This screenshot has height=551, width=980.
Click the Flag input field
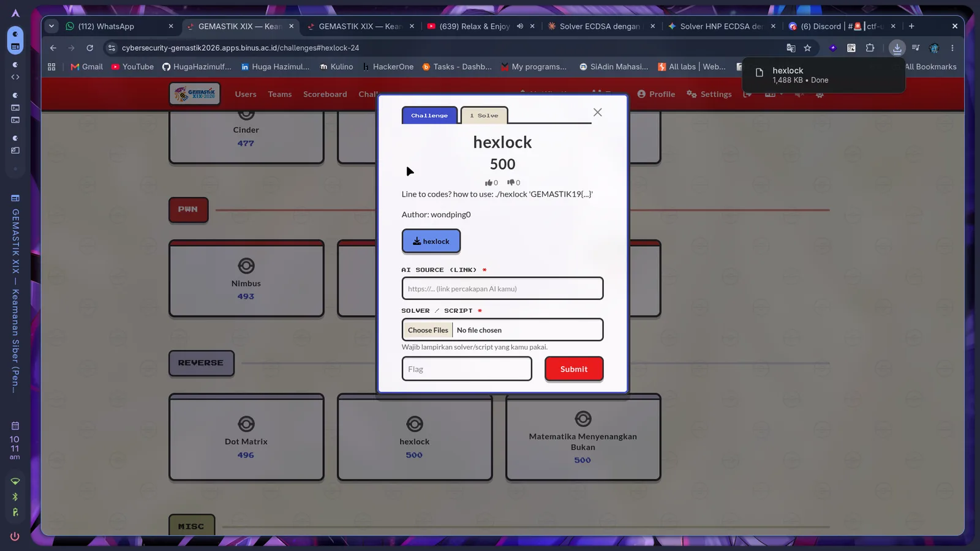[467, 369]
